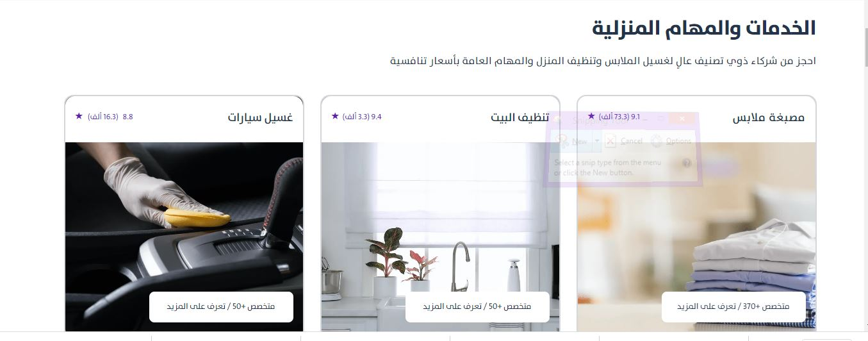
Task: Click the 8.8 rating on the car wash card
Action: [x=127, y=117]
